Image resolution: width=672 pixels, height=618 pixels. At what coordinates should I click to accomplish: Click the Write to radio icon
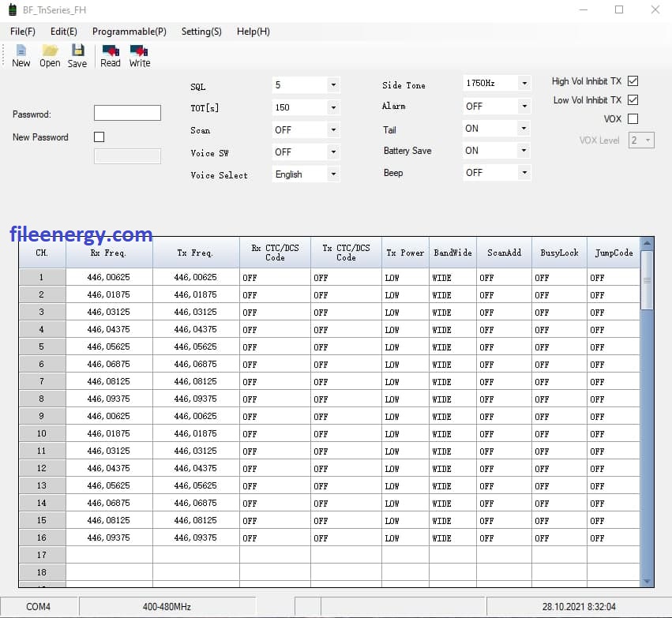click(140, 56)
